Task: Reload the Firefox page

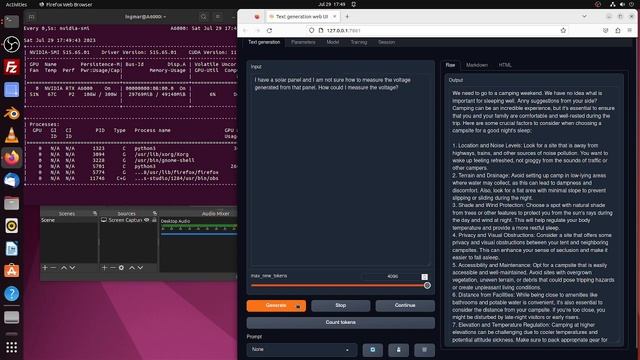Action: click(269, 31)
